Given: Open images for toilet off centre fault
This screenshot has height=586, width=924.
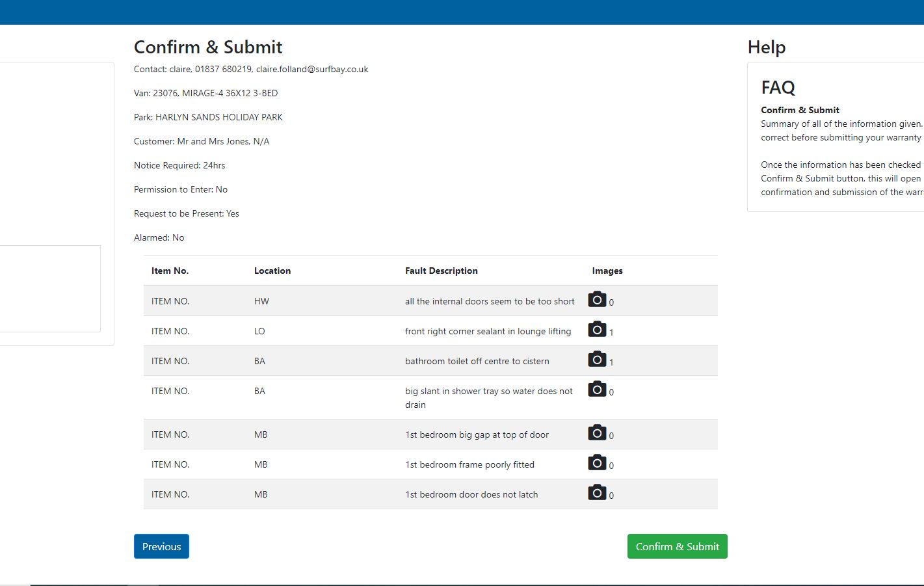Looking at the screenshot, I should tap(597, 360).
